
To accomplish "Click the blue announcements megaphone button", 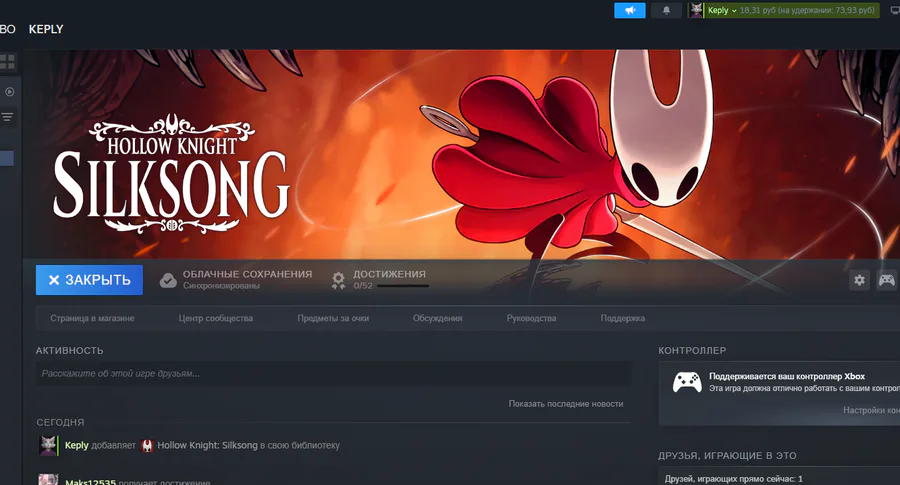I will click(x=630, y=10).
